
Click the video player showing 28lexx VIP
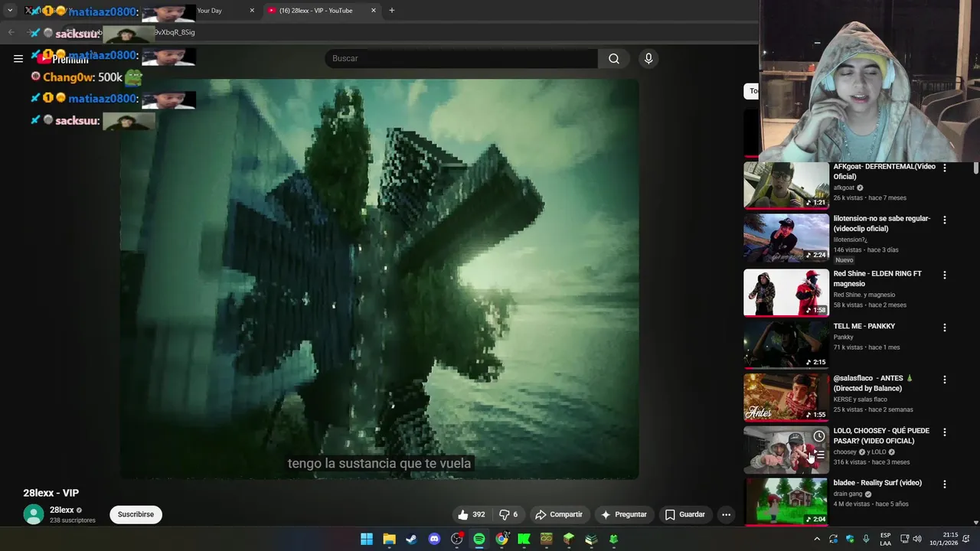pyautogui.click(x=380, y=279)
